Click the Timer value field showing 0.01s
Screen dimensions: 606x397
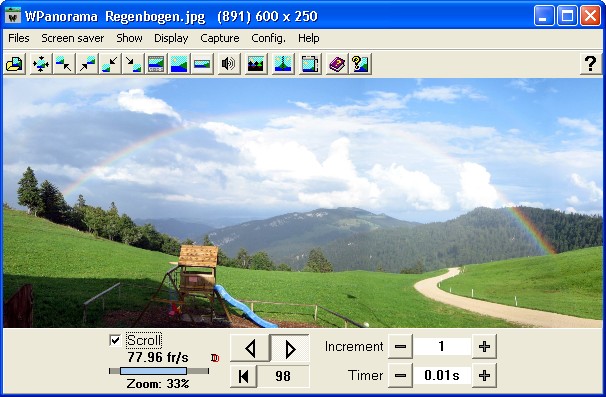(442, 375)
